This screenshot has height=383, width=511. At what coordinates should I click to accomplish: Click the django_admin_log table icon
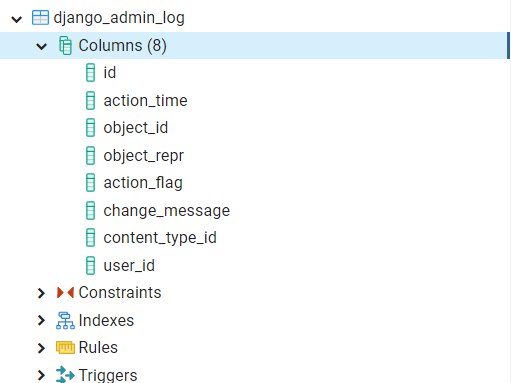tap(40, 18)
